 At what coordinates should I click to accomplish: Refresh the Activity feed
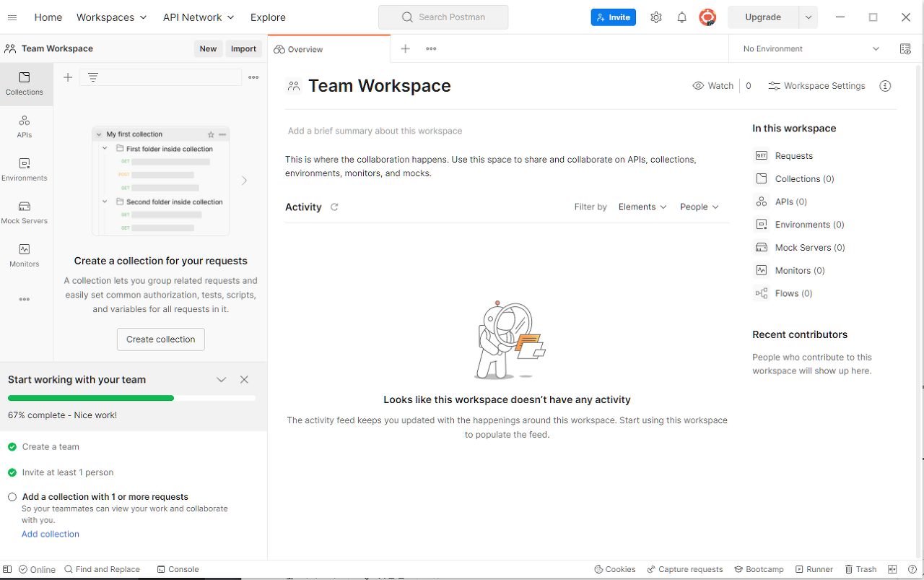[334, 207]
